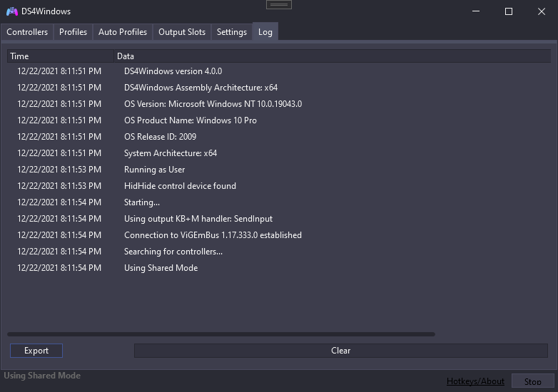Go to the Auto Profiles tab
The image size is (558, 392).
[123, 32]
